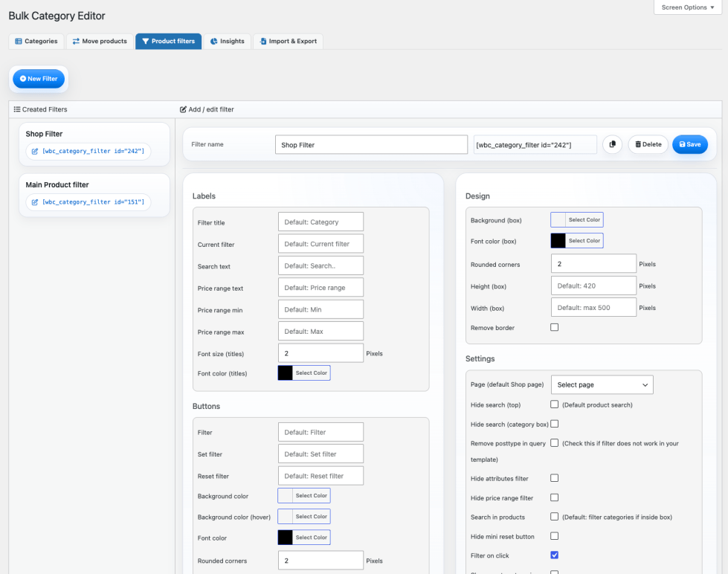Click the Price range text field
This screenshot has height=574, width=728.
[x=320, y=287]
